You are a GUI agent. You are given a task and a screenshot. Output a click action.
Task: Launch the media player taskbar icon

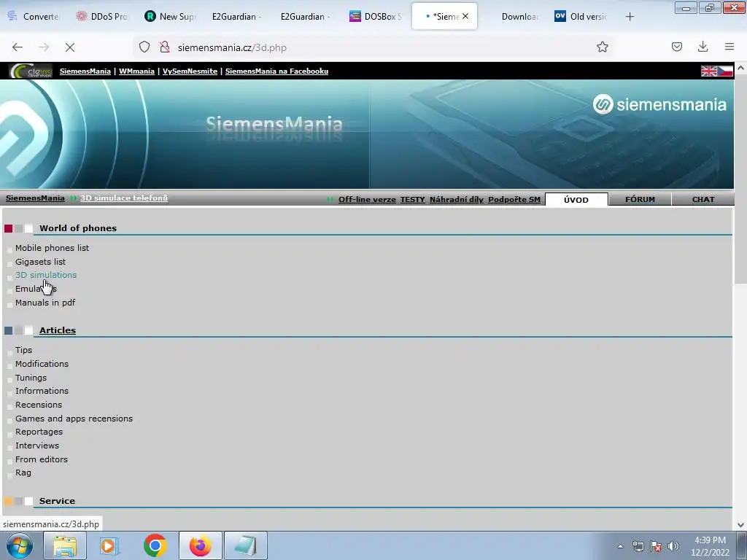coord(109,545)
